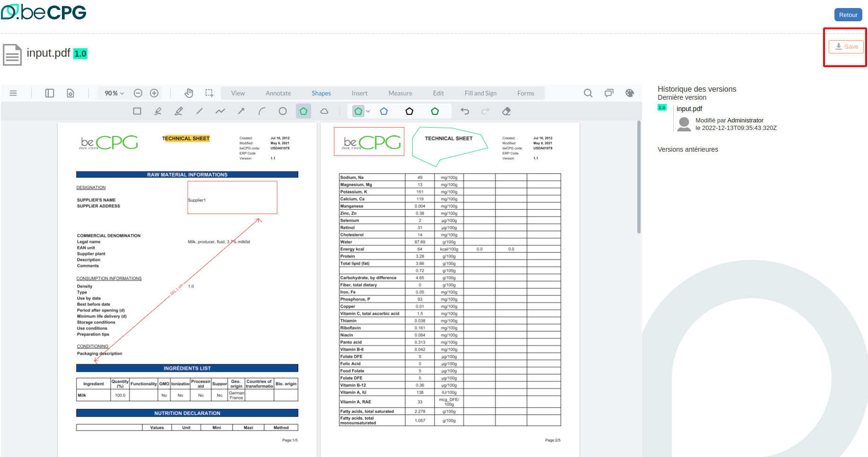
Task: Switch to the Annotate tab
Action: click(x=278, y=93)
